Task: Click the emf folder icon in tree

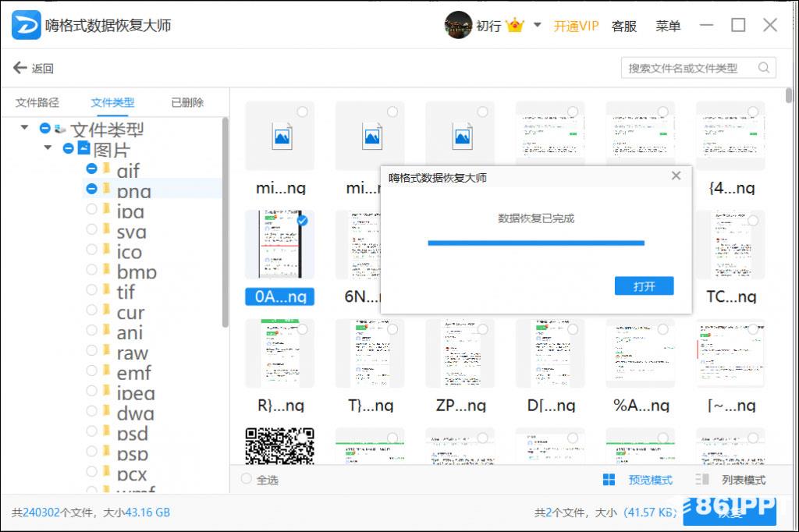Action: click(x=106, y=370)
